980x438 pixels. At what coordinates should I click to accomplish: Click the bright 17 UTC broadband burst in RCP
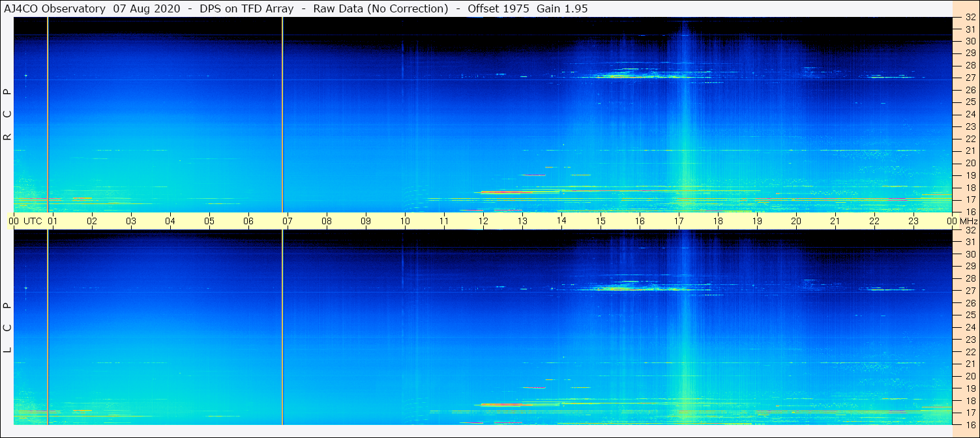685,115
